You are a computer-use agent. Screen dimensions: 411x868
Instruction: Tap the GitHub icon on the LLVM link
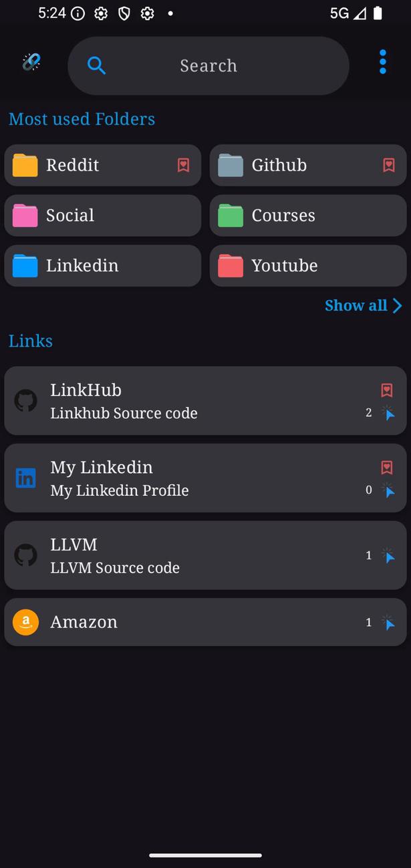25,555
